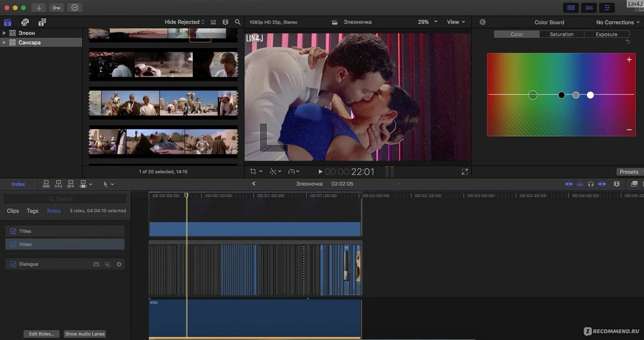Select the Midtones gray color puck

point(576,95)
